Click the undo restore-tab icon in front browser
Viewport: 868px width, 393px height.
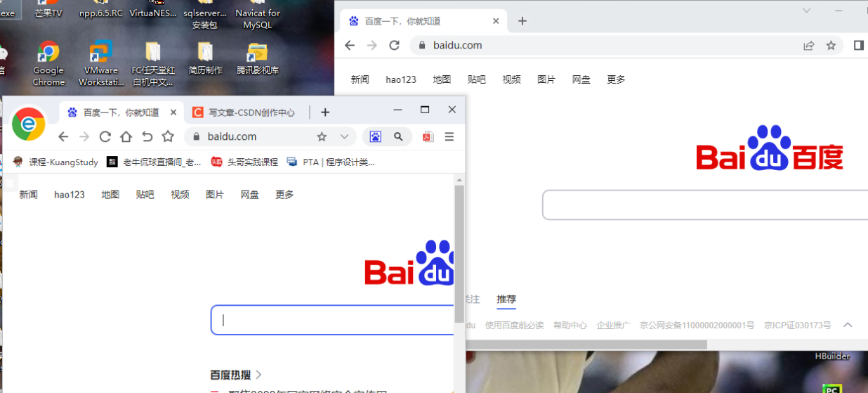(x=147, y=136)
